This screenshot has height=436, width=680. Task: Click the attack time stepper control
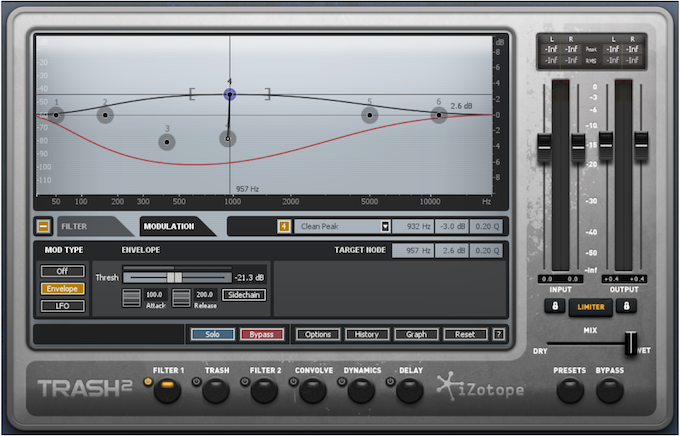pyautogui.click(x=131, y=298)
